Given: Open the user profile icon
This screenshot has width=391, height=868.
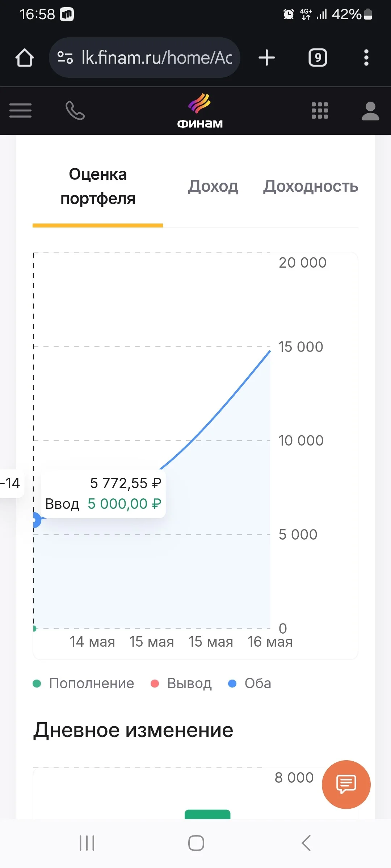Looking at the screenshot, I should point(370,111).
